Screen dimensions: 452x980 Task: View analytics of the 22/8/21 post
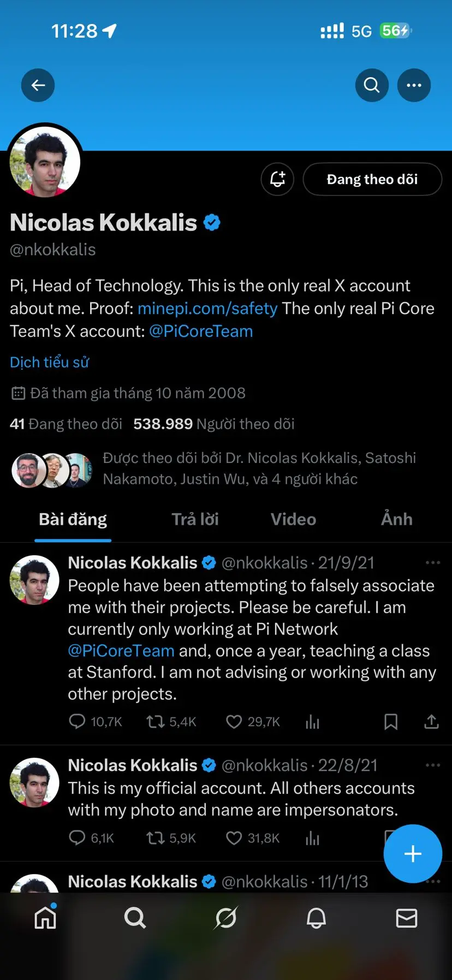[312, 838]
